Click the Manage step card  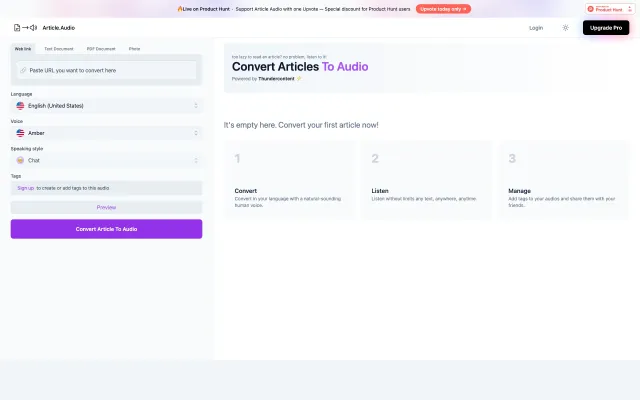(x=564, y=180)
